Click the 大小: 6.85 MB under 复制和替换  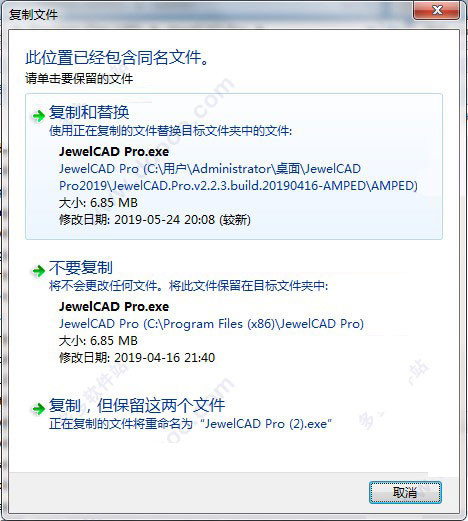click(98, 203)
